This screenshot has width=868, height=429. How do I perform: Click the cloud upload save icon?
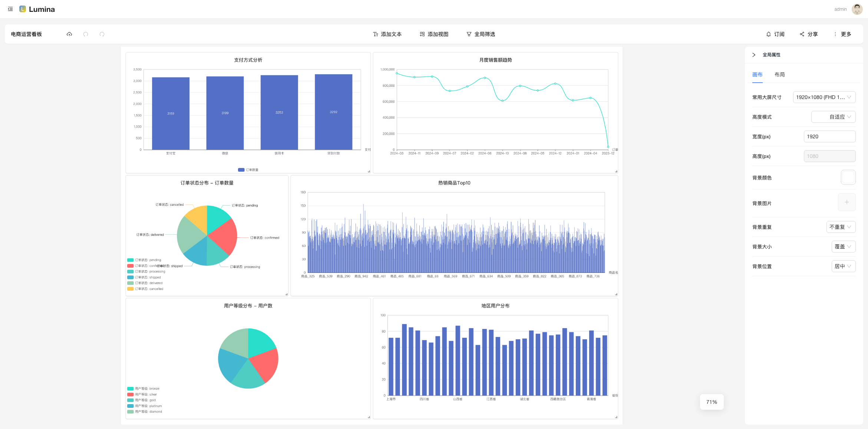(x=69, y=34)
